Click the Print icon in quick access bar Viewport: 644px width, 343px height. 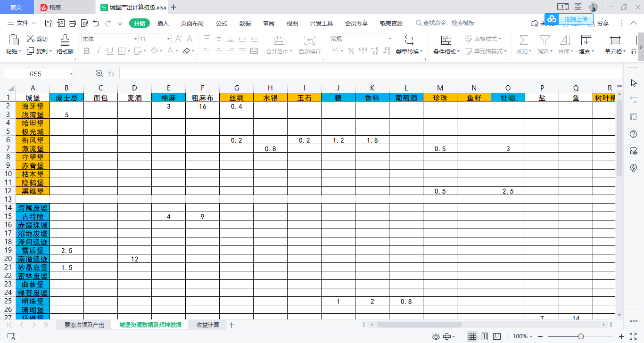click(x=72, y=23)
